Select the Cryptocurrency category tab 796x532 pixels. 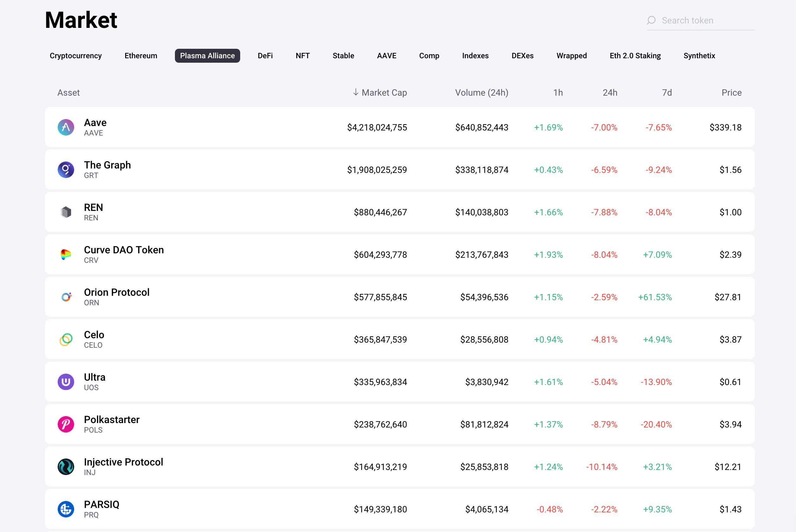tap(76, 56)
